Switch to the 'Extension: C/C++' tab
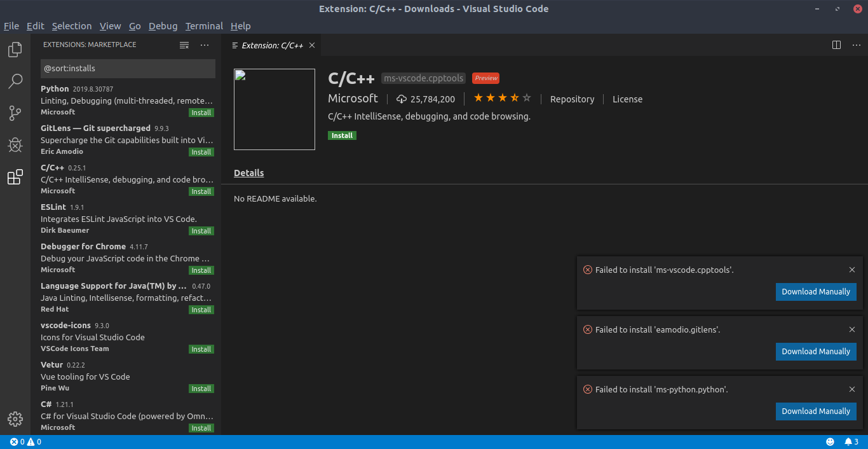 point(272,45)
